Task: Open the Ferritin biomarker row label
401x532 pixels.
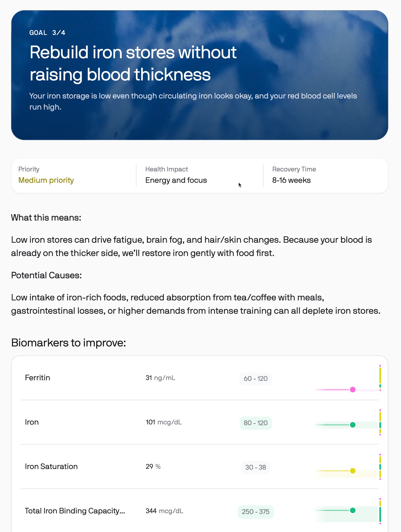Action: [x=37, y=378]
